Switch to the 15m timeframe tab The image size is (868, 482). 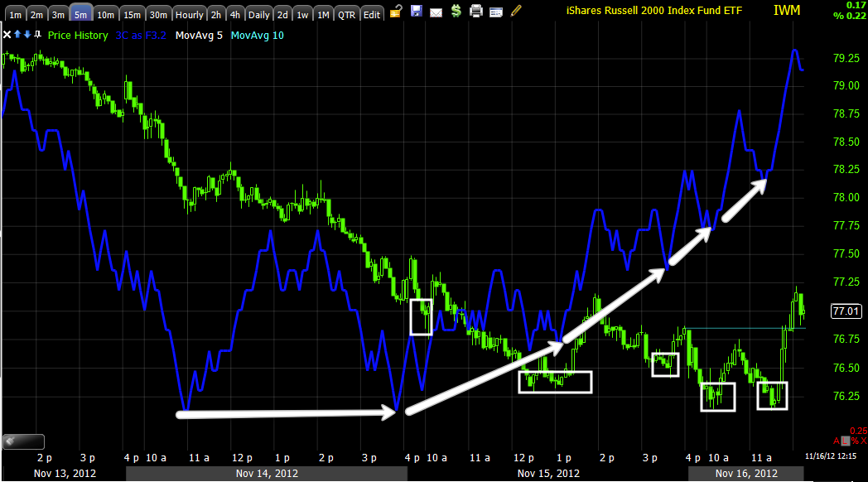click(132, 14)
